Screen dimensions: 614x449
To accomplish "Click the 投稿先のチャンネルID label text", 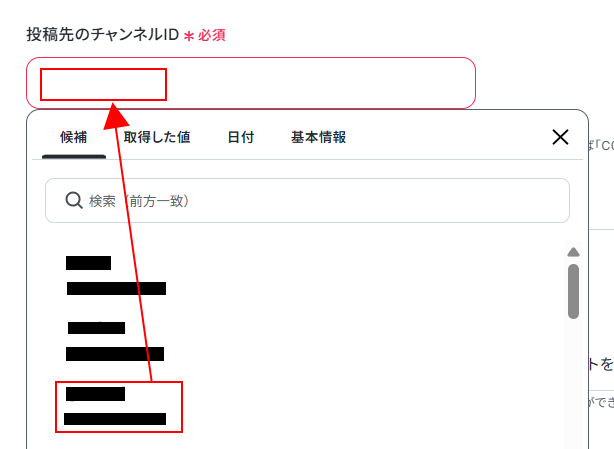I will point(103,34).
